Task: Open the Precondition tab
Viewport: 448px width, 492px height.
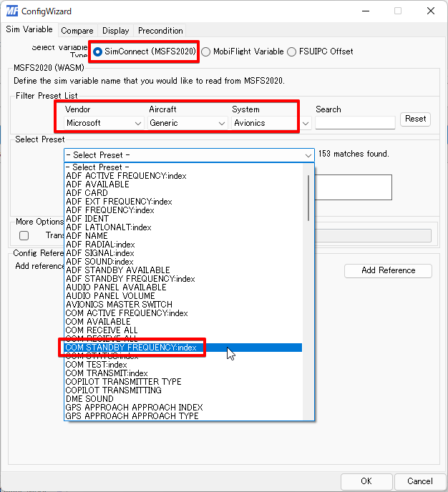Action: 160,31
